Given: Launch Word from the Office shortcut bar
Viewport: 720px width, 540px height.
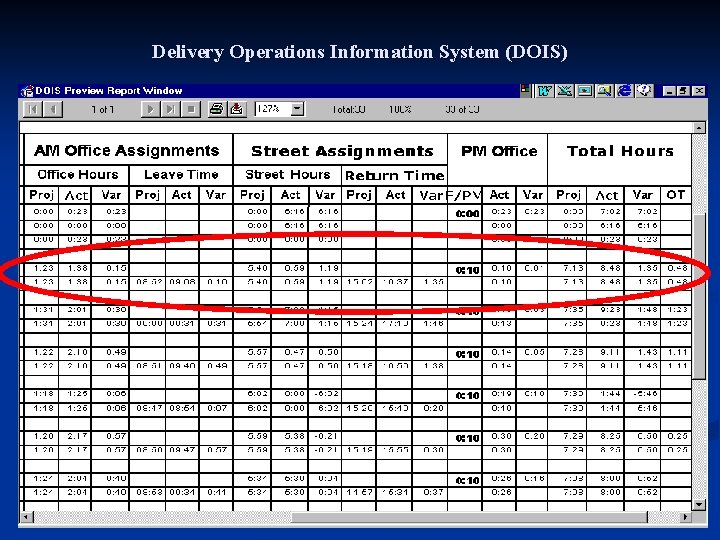Looking at the screenshot, I should 545,90.
